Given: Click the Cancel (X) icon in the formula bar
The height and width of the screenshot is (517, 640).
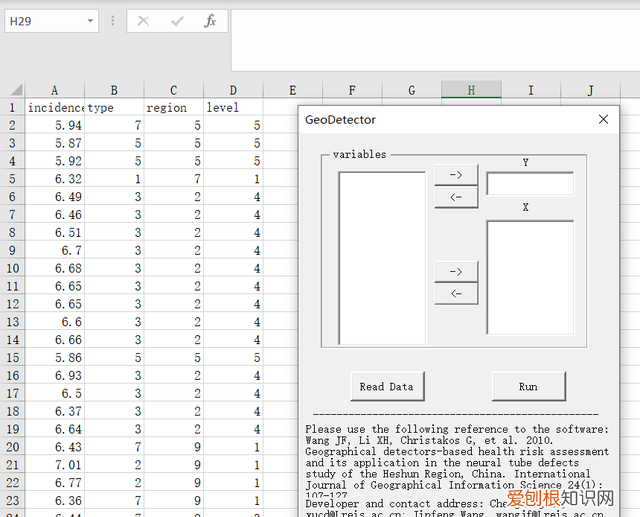Looking at the screenshot, I should 143,21.
